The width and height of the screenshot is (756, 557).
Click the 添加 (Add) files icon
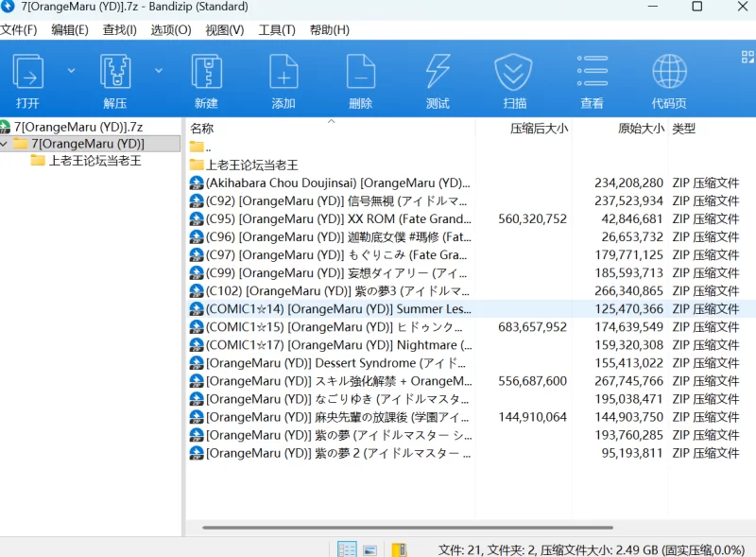[x=283, y=80]
